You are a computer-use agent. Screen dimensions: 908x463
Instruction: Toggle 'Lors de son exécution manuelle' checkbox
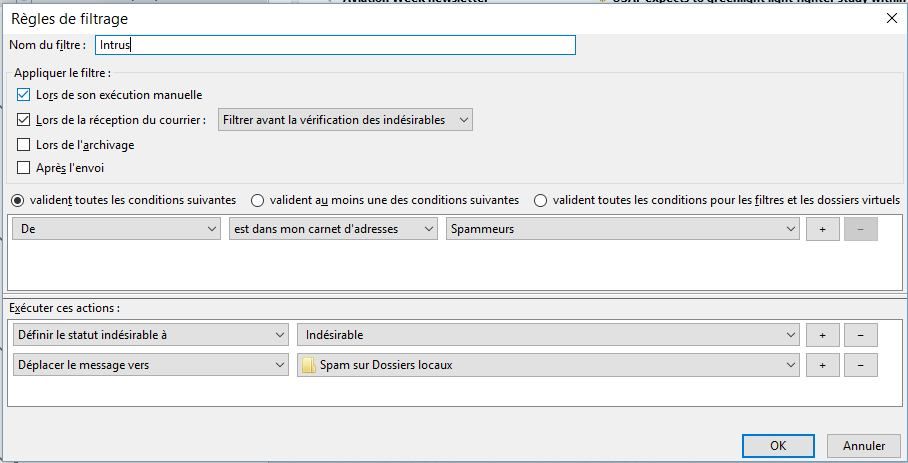click(x=24, y=95)
